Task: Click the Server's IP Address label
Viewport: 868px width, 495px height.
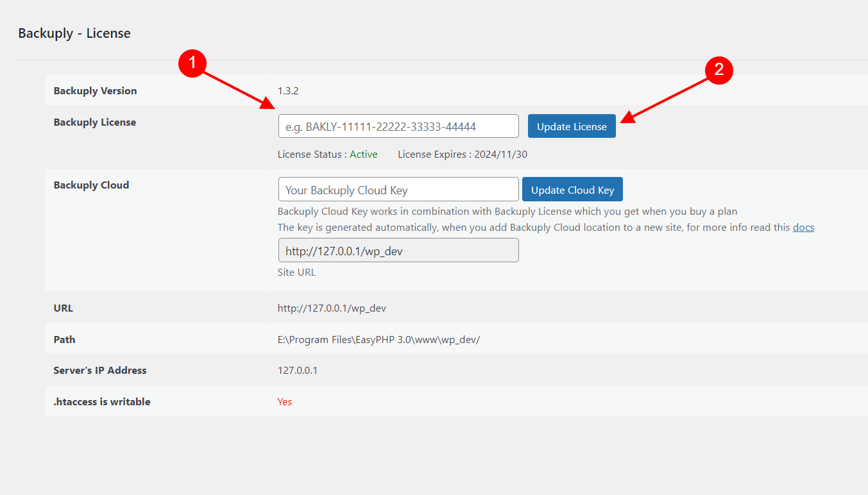Action: point(99,370)
